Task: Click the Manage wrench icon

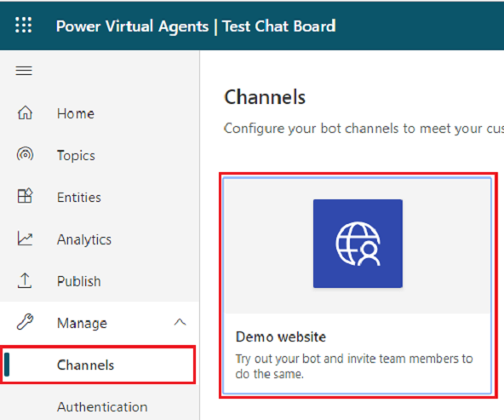Action: [25, 322]
